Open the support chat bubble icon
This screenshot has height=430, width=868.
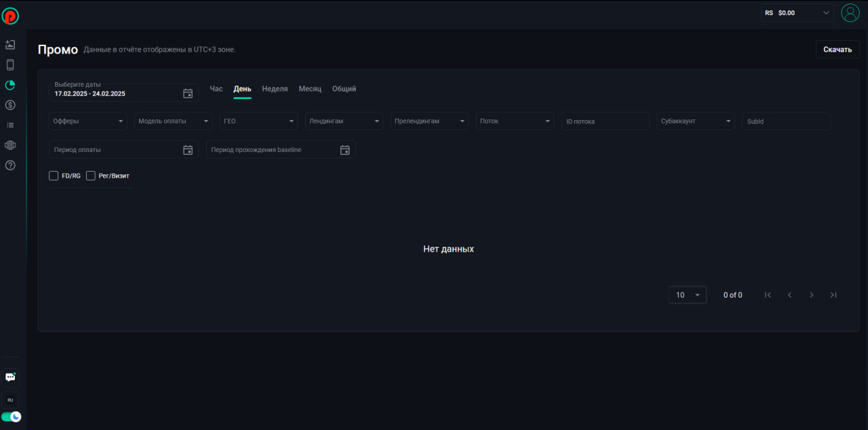(10, 377)
